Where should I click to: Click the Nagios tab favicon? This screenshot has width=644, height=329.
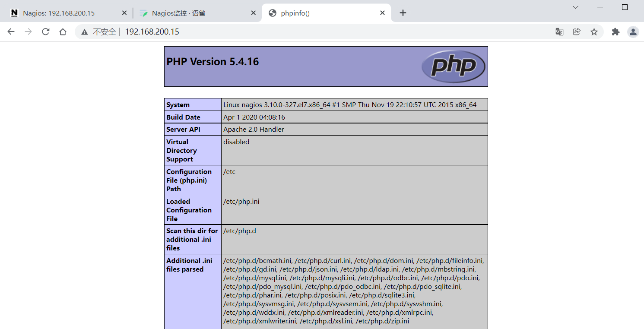coord(14,13)
